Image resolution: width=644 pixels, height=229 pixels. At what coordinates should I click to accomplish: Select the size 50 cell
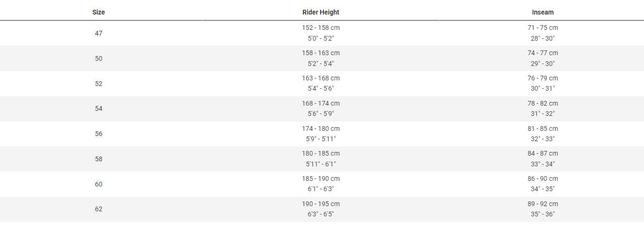click(x=98, y=58)
